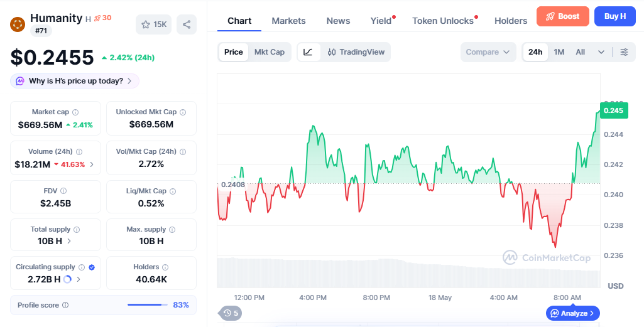Open the Compare dropdown
Screen dimensions: 644x327
[488, 52]
